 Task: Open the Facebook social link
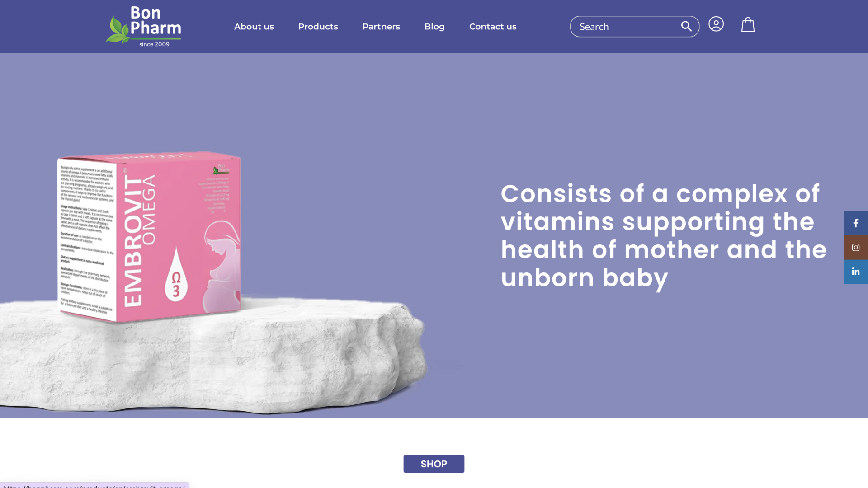click(x=856, y=223)
